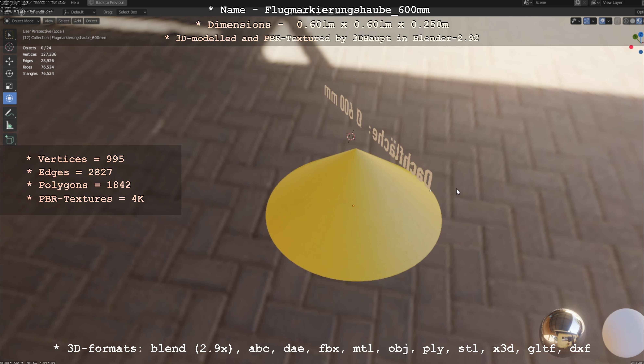Open the Help menu
Screen dimensions: 644x364
(x=75, y=2)
